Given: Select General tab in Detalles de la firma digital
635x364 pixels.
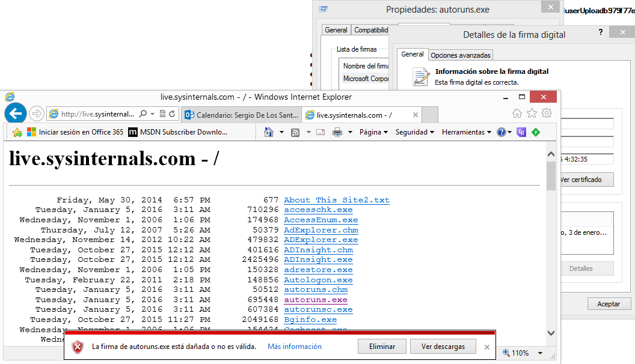Looking at the screenshot, I should point(413,54).
